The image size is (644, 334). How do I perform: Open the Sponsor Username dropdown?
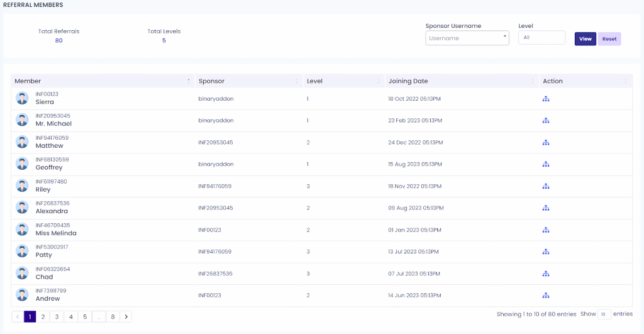pyautogui.click(x=467, y=38)
